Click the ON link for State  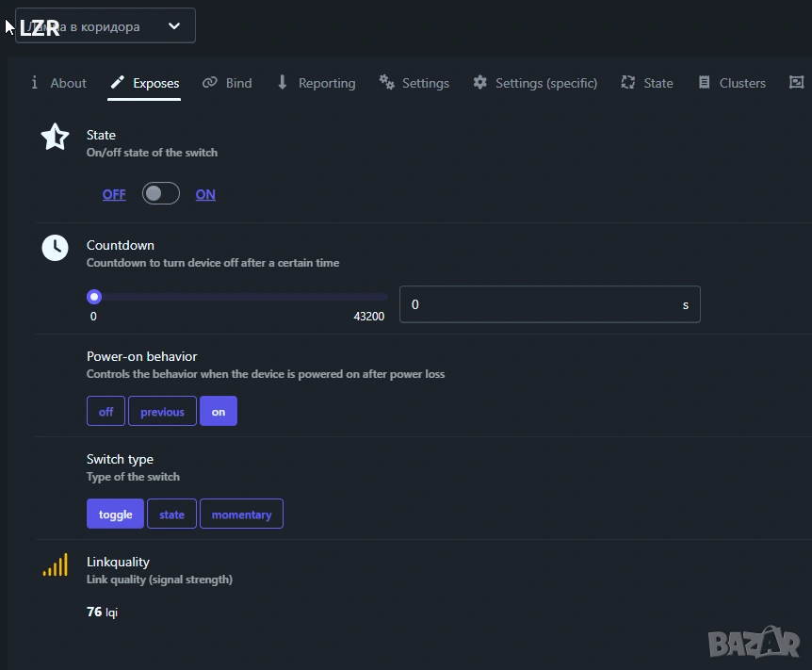(205, 194)
